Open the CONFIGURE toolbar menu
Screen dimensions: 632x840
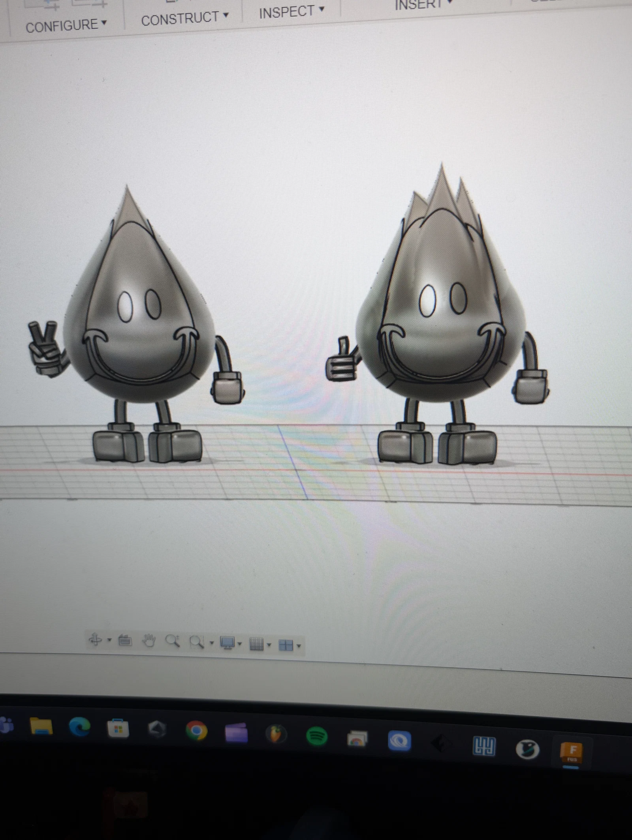[x=66, y=26]
